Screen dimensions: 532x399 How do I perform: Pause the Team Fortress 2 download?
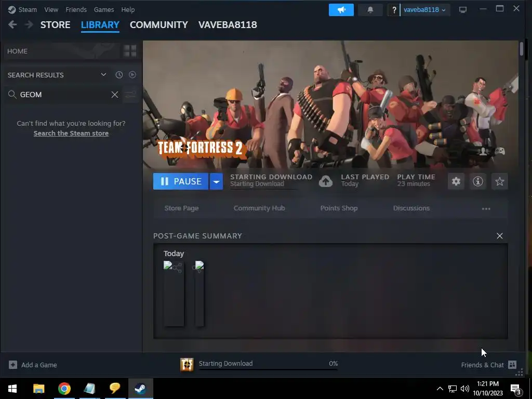pyautogui.click(x=181, y=181)
